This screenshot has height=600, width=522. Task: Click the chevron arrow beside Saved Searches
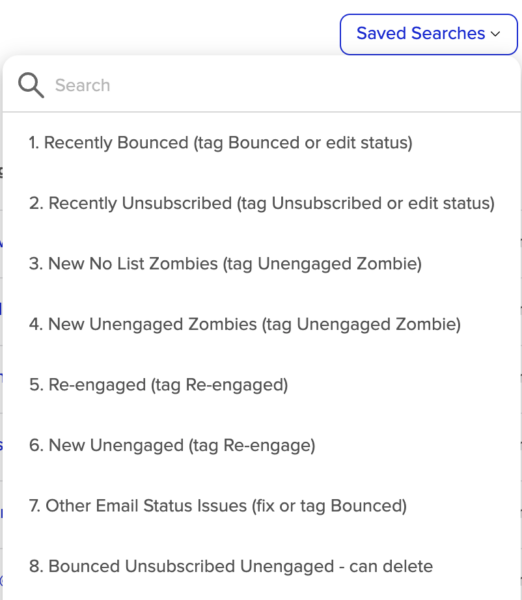tap(496, 34)
